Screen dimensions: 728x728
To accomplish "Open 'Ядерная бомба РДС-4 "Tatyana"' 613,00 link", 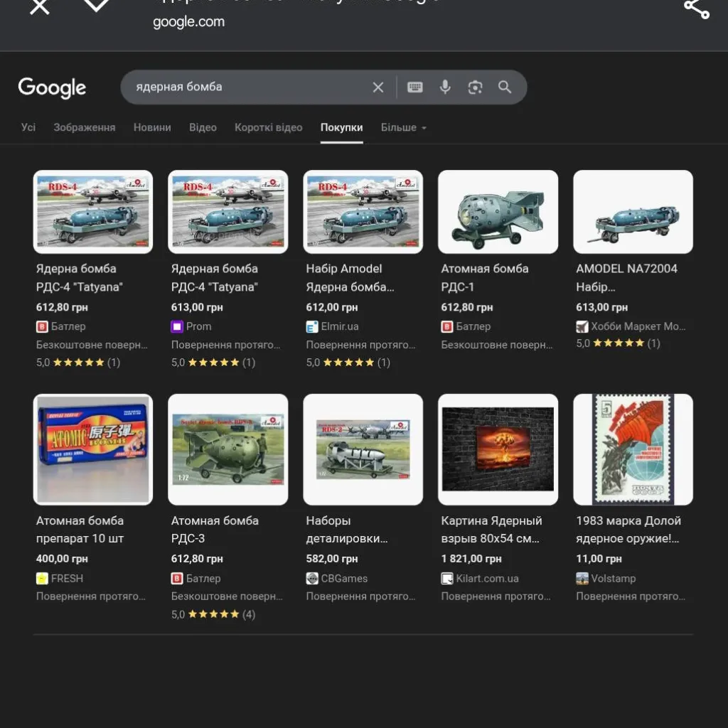I will pyautogui.click(x=215, y=278).
